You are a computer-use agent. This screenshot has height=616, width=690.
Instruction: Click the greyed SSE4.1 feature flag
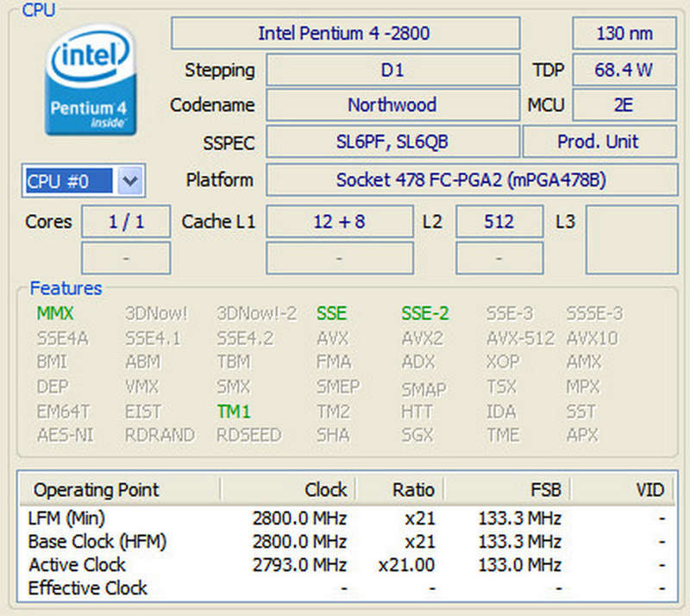pyautogui.click(x=153, y=338)
